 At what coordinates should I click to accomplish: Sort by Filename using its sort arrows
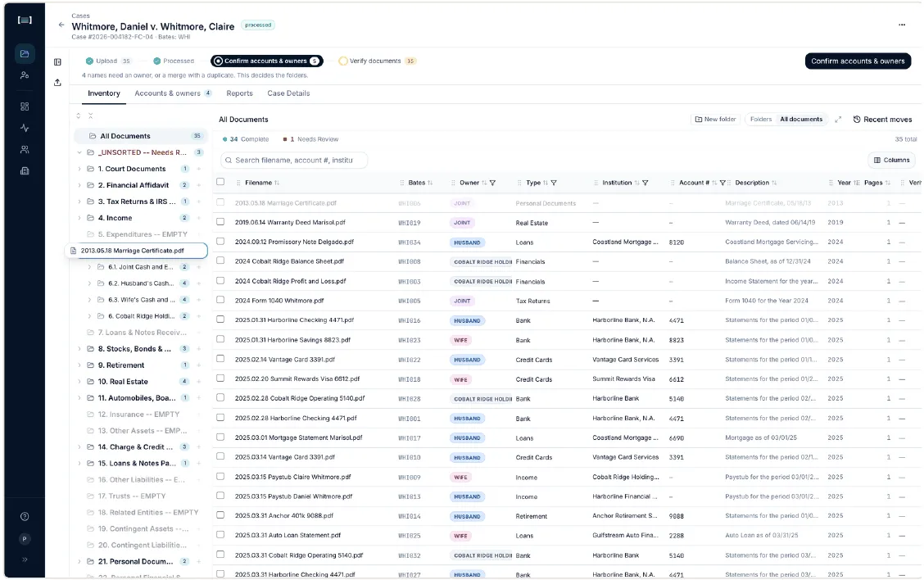[x=277, y=183]
